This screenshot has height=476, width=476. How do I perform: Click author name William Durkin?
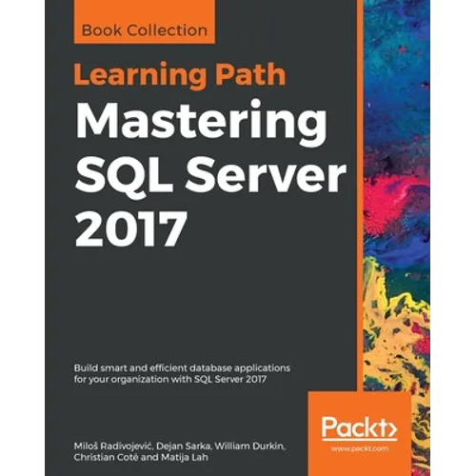[x=249, y=446]
